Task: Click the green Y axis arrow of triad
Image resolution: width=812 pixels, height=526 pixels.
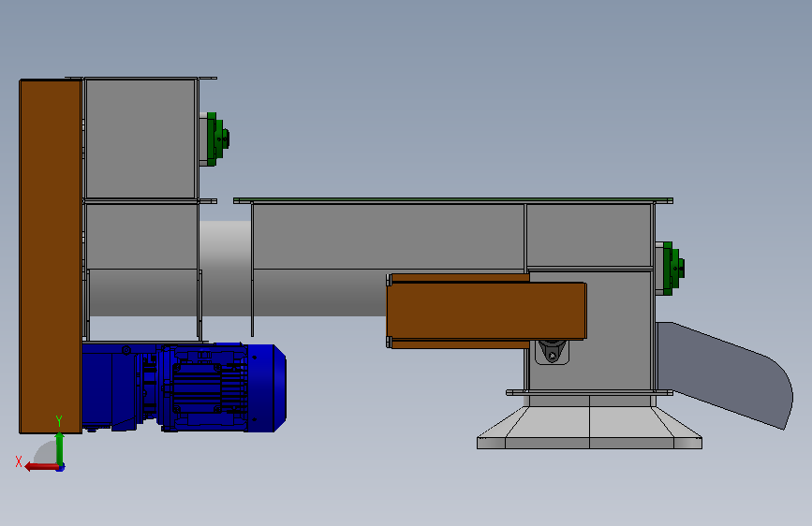Action: tap(60, 448)
